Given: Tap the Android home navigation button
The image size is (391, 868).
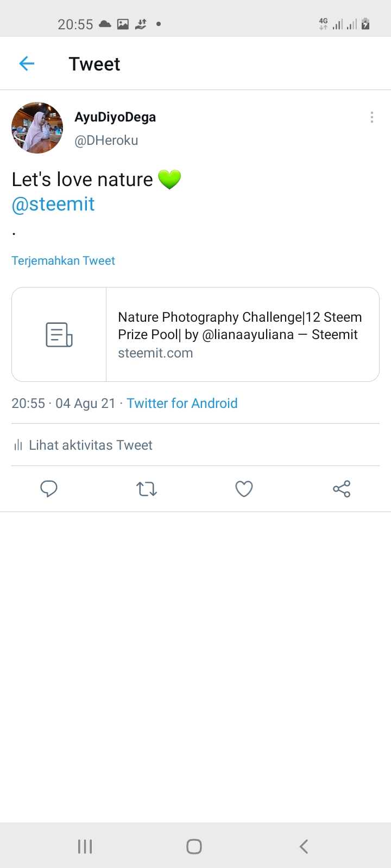Looking at the screenshot, I should 194,846.
